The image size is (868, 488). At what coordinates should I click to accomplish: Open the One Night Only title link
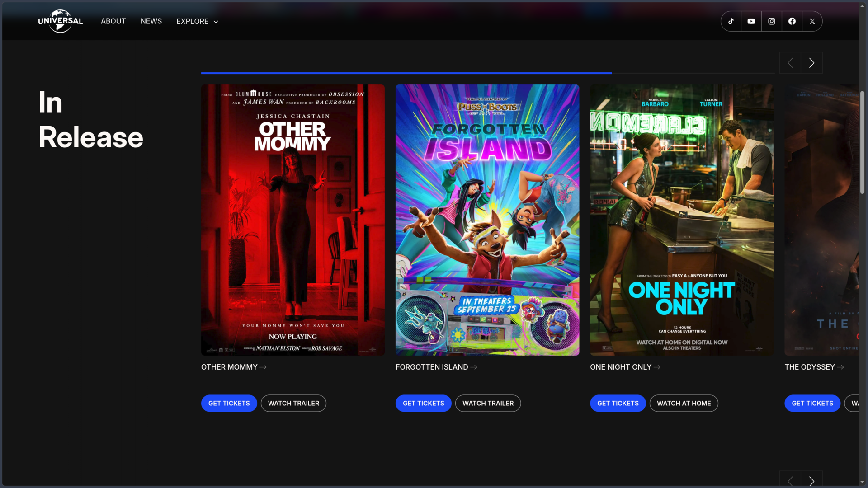coord(625,367)
